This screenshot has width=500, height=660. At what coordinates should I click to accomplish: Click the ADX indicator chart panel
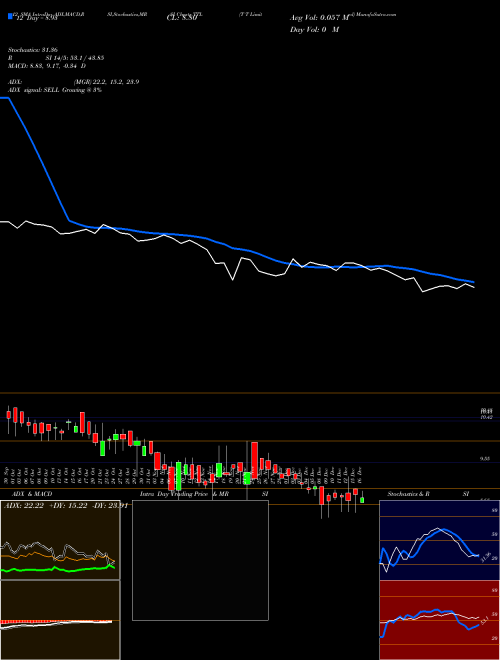[x=60, y=540]
